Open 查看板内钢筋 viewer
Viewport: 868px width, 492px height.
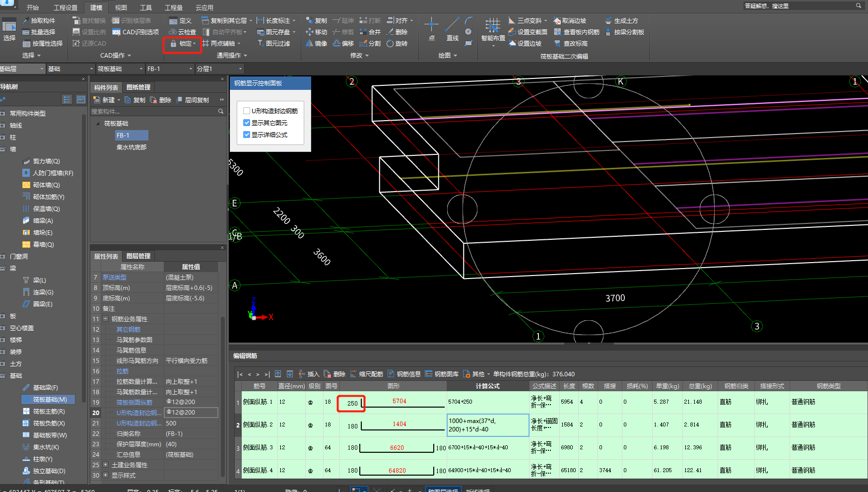click(577, 32)
